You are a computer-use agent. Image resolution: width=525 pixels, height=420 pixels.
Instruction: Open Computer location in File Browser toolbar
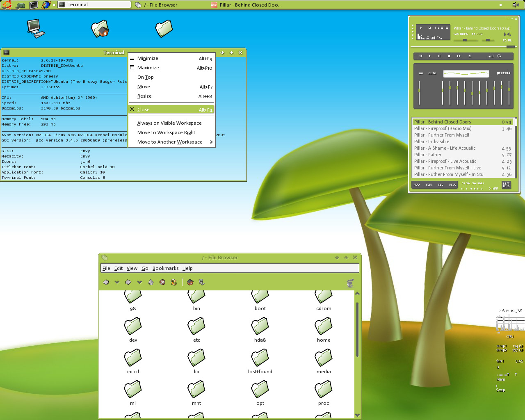click(201, 282)
